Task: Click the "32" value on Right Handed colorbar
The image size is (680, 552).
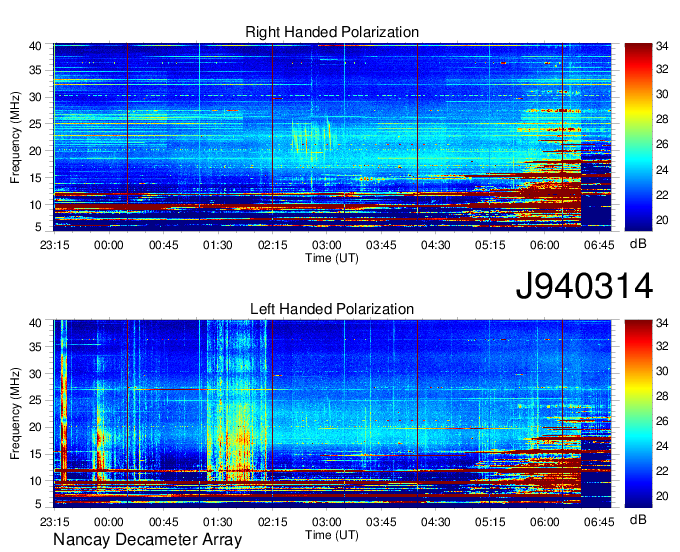Action: 662,69
